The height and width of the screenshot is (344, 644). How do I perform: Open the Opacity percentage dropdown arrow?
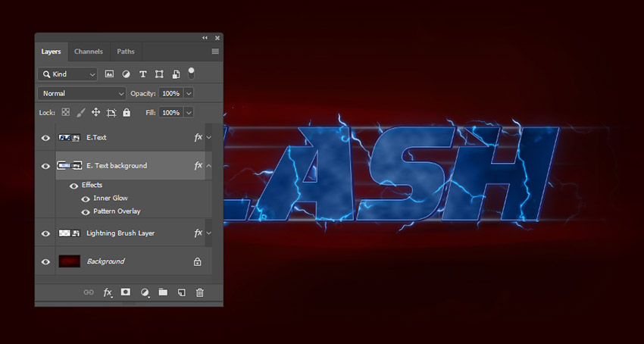pos(189,93)
